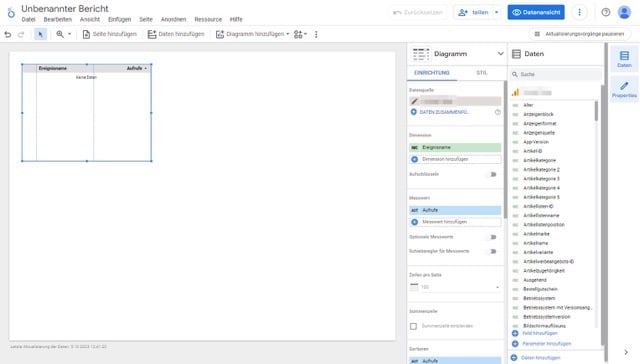
Task: Open the Seite menu
Action: [x=146, y=20]
